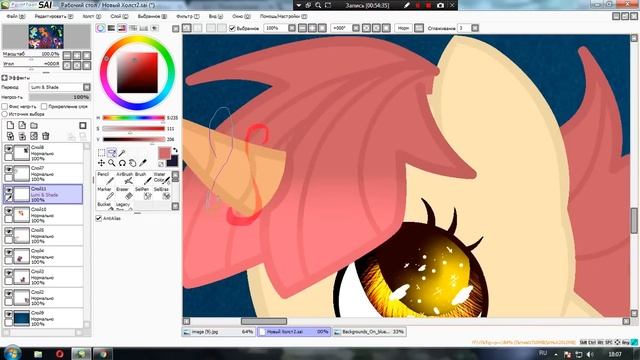Open the Холст menu
Viewport: 640px width, 360px height.
click(x=91, y=16)
